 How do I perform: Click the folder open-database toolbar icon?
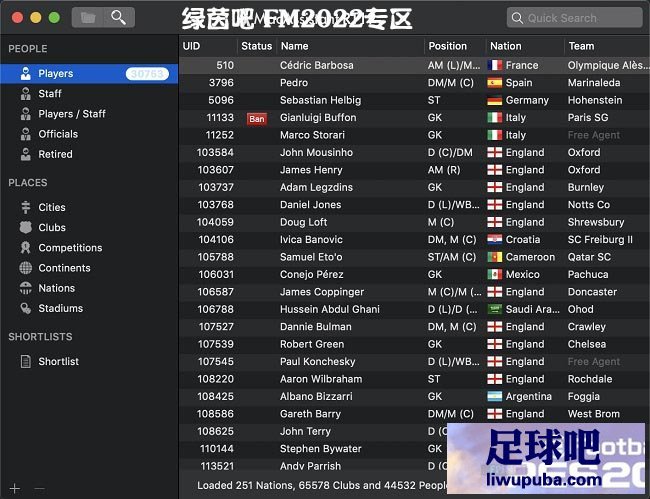click(87, 18)
